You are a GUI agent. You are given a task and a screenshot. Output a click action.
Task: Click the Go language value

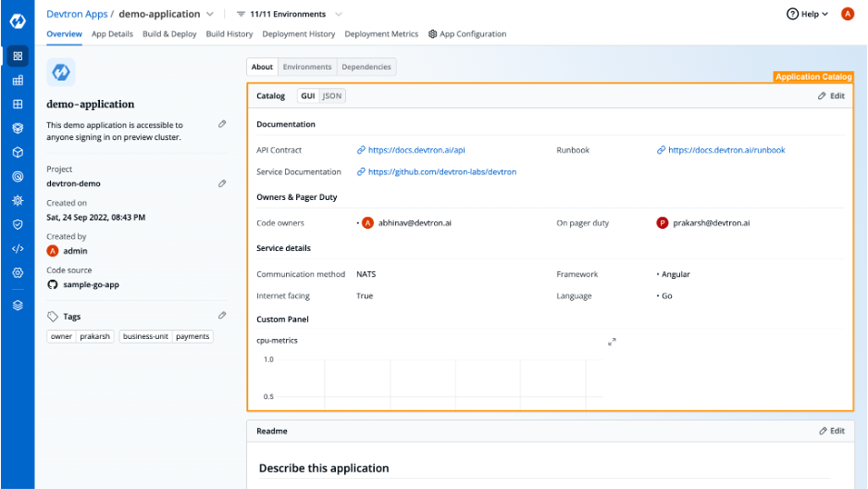click(x=667, y=295)
